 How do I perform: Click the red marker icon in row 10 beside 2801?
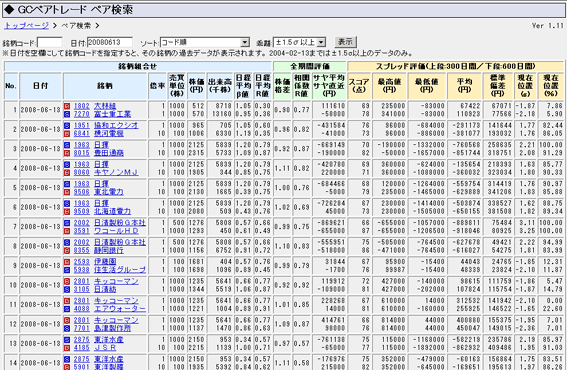(x=67, y=281)
